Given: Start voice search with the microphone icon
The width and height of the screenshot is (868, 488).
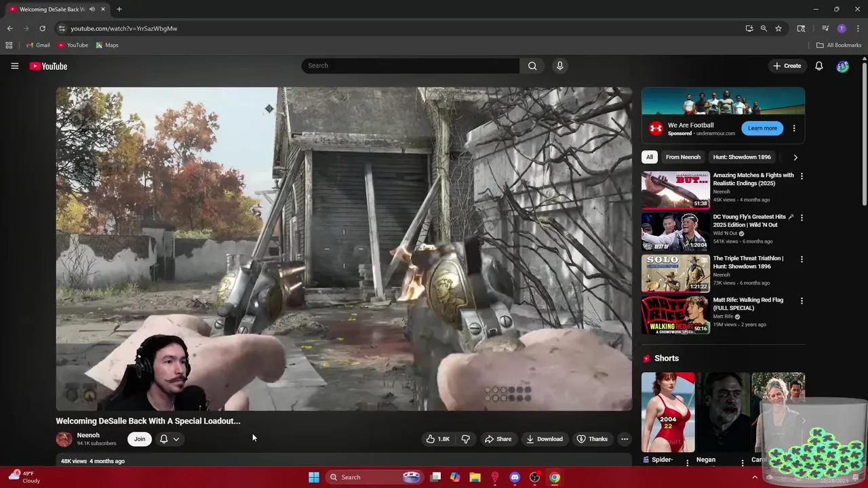Looking at the screenshot, I should (x=559, y=66).
